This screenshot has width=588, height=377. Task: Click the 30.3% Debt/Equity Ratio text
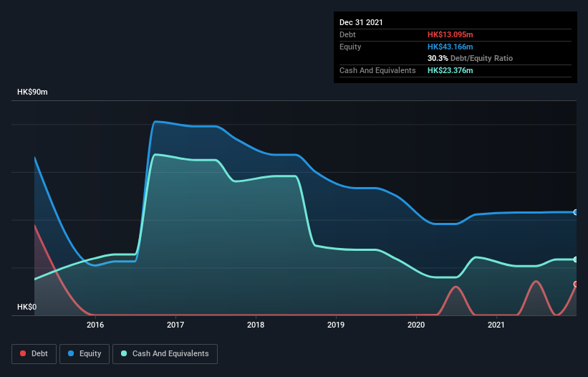470,58
